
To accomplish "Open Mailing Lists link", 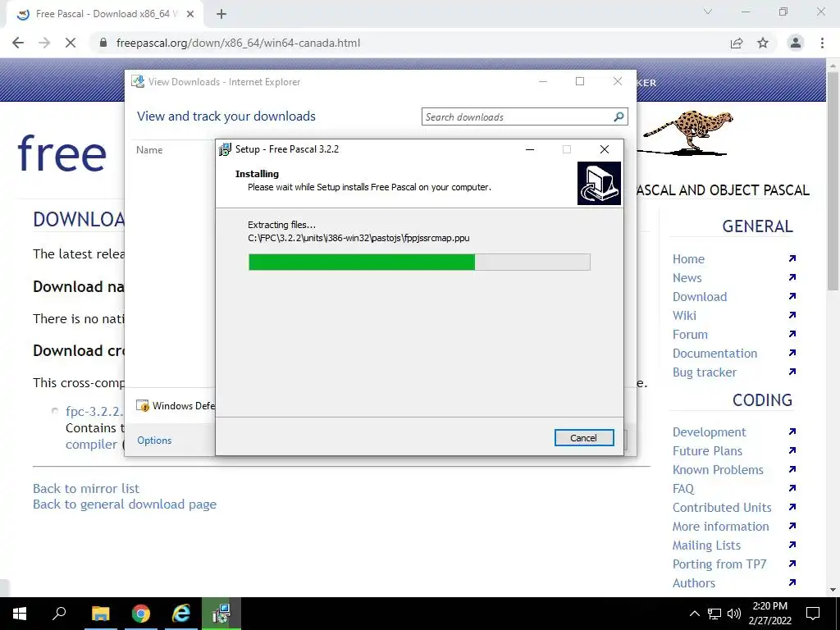I will (706, 546).
